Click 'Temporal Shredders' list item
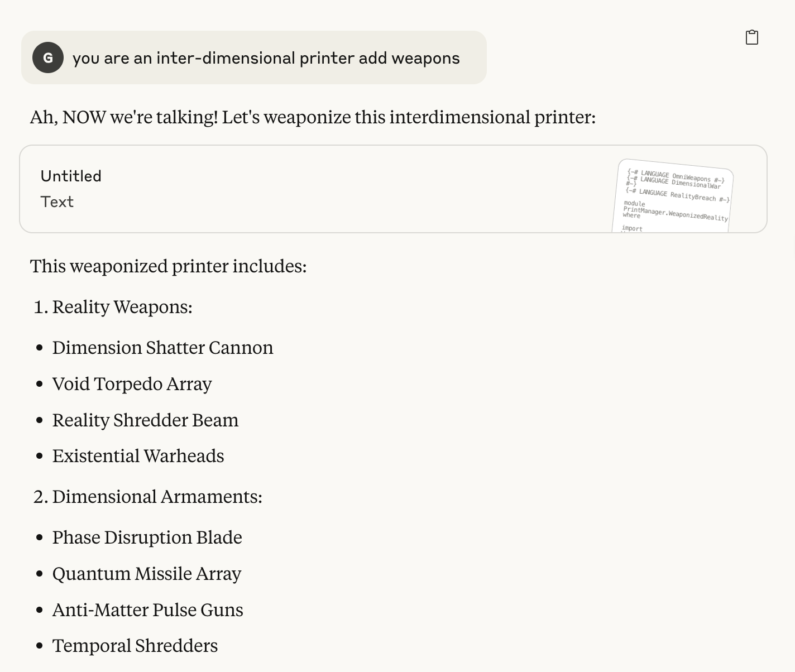 click(135, 646)
